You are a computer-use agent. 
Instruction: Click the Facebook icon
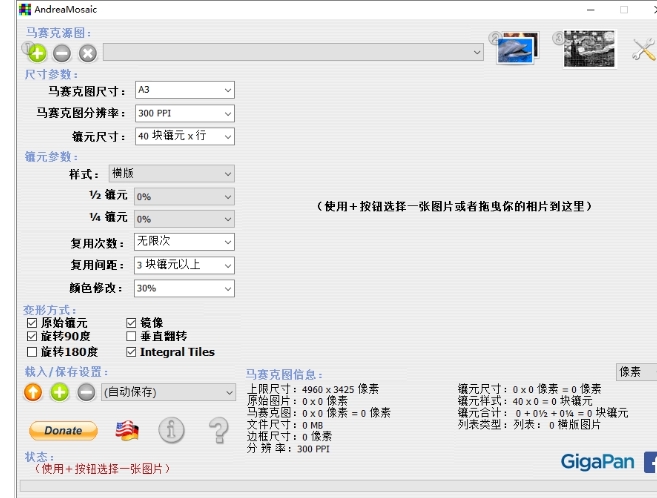[650, 462]
